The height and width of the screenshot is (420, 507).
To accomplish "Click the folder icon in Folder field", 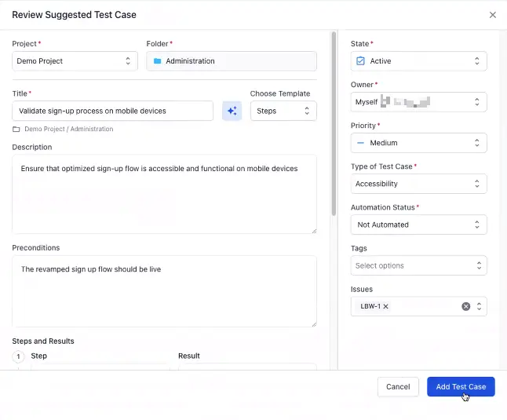I will [x=157, y=61].
